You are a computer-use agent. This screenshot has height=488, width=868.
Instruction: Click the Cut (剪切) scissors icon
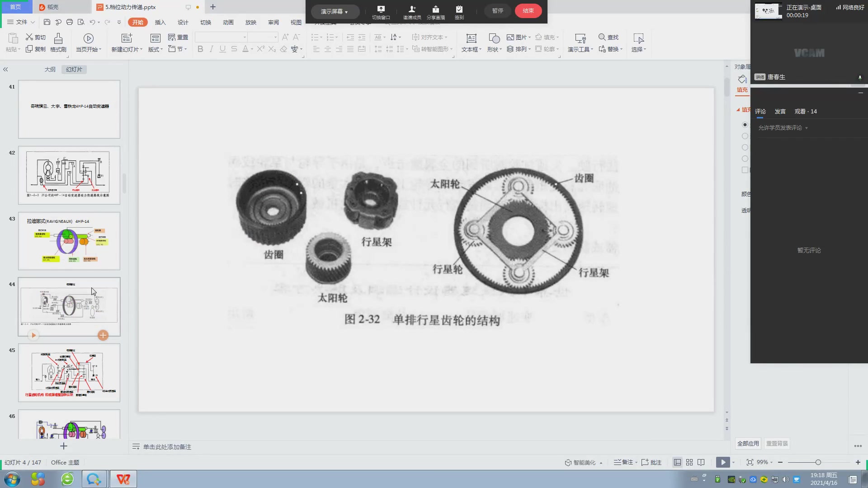click(29, 37)
